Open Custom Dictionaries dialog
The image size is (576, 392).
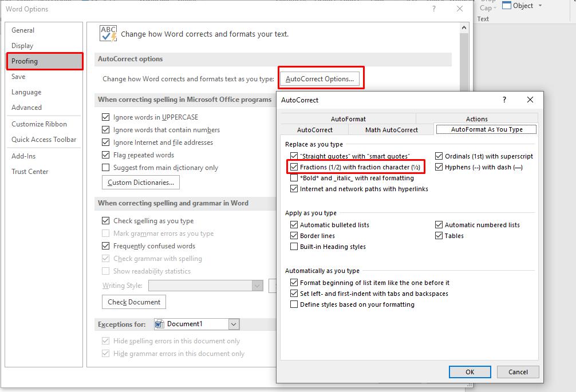(x=141, y=183)
